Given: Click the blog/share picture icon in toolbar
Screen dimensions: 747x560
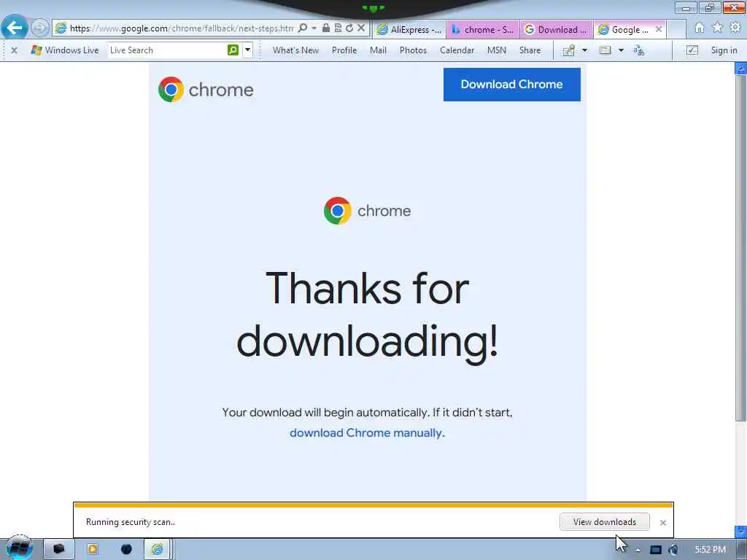Looking at the screenshot, I should (569, 50).
